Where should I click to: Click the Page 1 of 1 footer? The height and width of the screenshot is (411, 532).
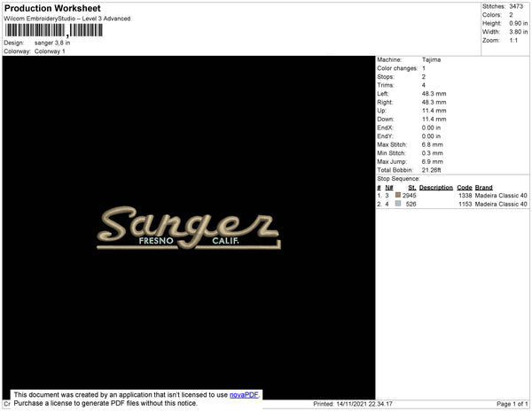[x=512, y=404]
